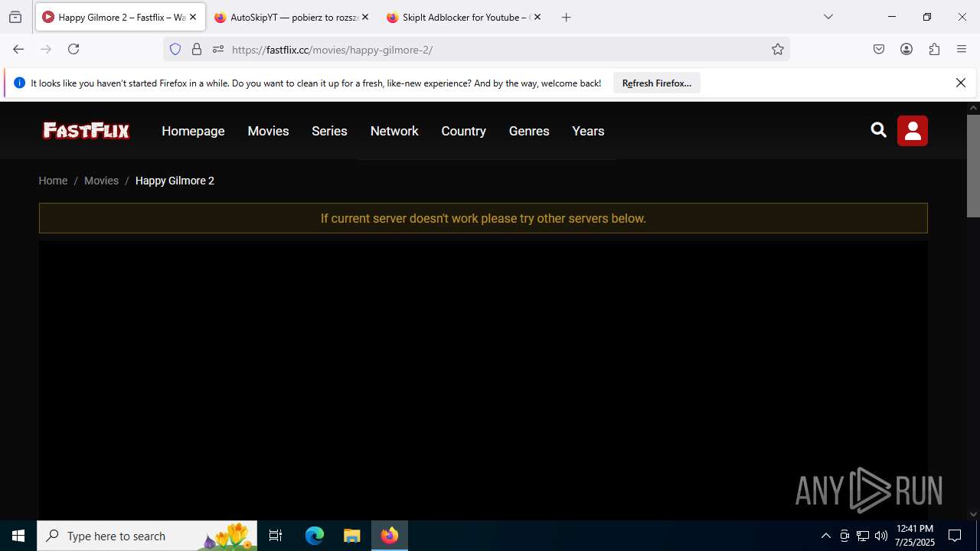Open the Movies menu item
This screenshot has width=980, height=551.
pyautogui.click(x=268, y=131)
